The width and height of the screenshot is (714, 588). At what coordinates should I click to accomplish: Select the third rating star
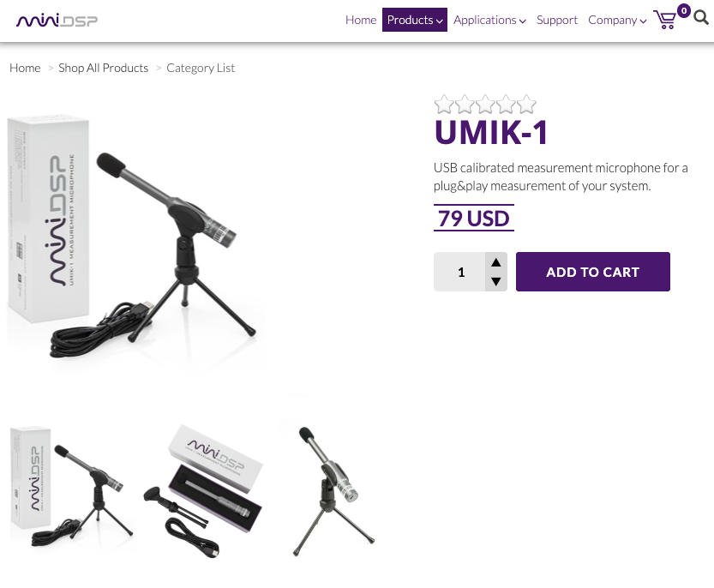tap(485, 105)
